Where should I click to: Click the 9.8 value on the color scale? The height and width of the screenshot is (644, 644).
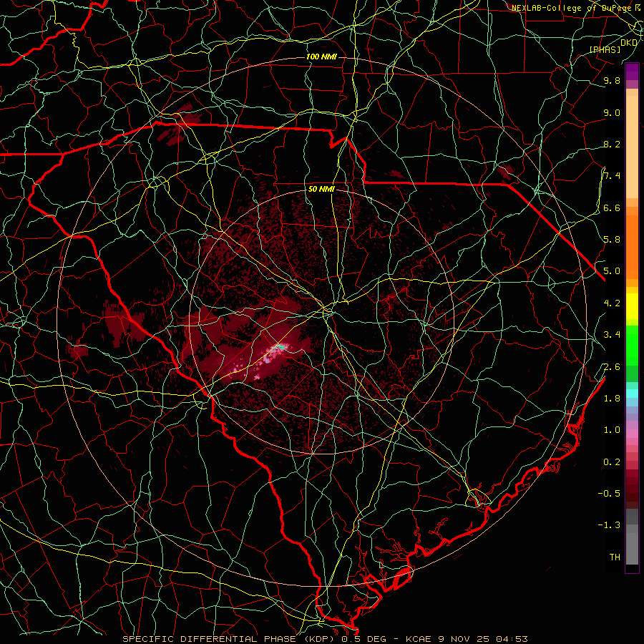(x=612, y=80)
